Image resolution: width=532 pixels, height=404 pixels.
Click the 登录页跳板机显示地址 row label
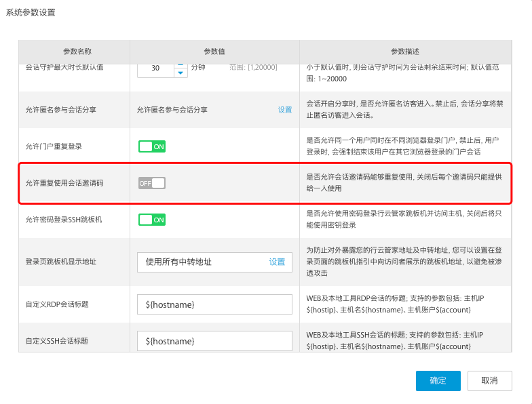pos(60,262)
